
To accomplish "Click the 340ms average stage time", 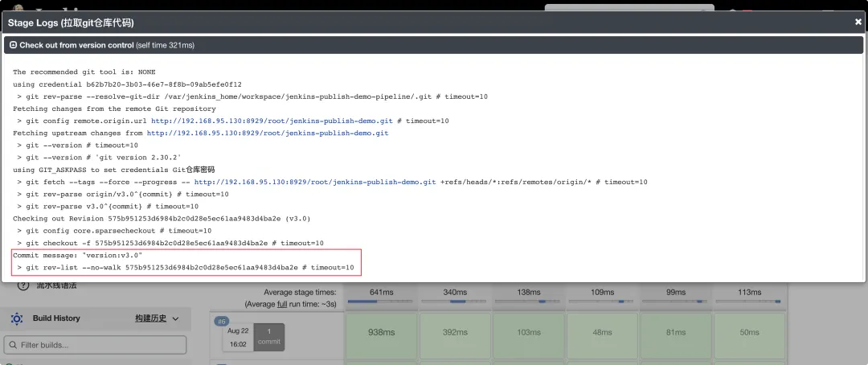I will [455, 292].
